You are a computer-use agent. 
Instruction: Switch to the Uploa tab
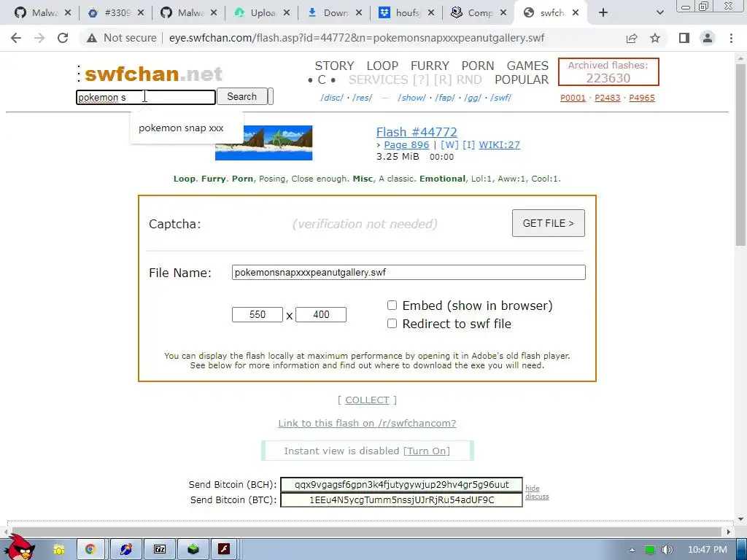pyautogui.click(x=262, y=13)
